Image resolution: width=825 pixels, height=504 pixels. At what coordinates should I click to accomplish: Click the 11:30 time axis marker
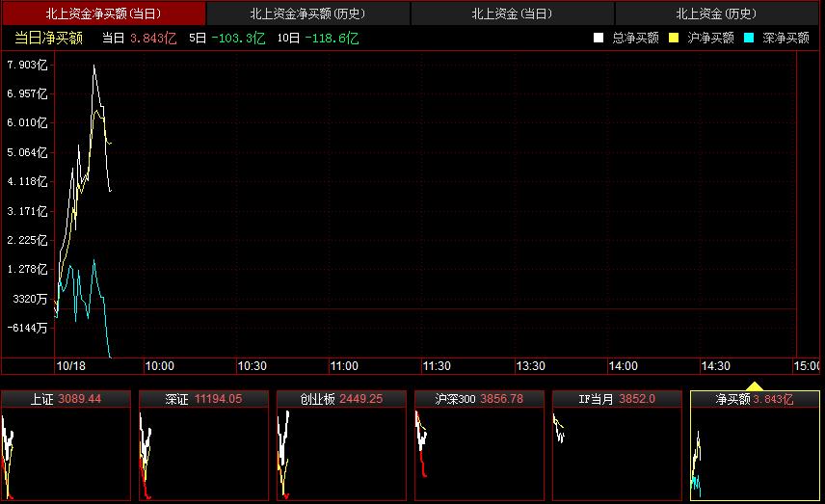point(437,366)
